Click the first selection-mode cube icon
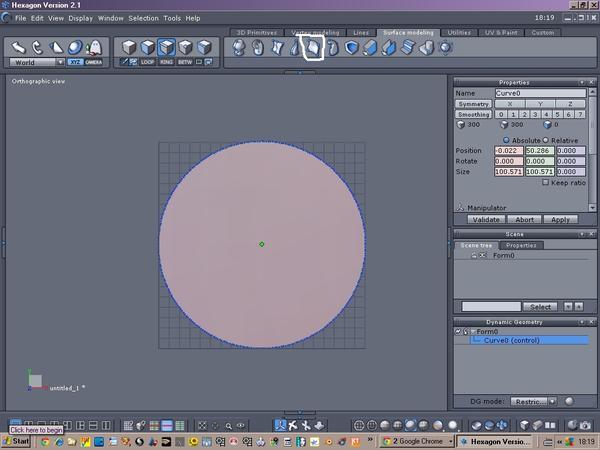Image resolution: width=600 pixels, height=450 pixels. pos(129,47)
